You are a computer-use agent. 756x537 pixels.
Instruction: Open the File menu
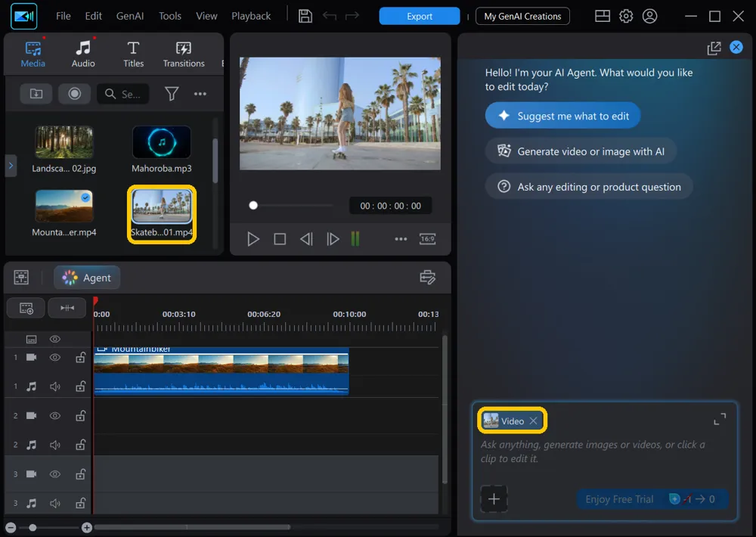(x=64, y=16)
